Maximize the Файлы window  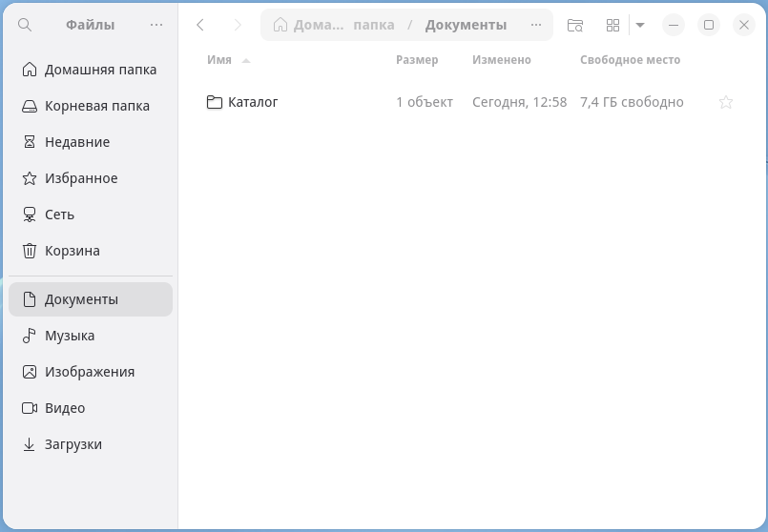709,25
